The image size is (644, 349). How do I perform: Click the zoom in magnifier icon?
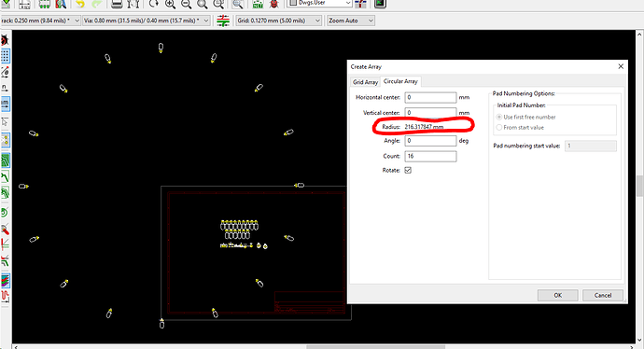pyautogui.click(x=170, y=4)
